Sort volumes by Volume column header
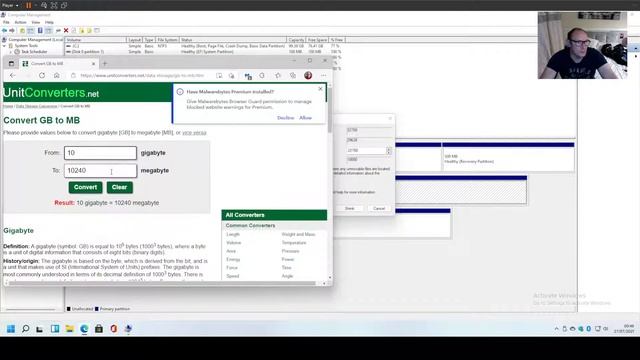 click(x=96, y=40)
